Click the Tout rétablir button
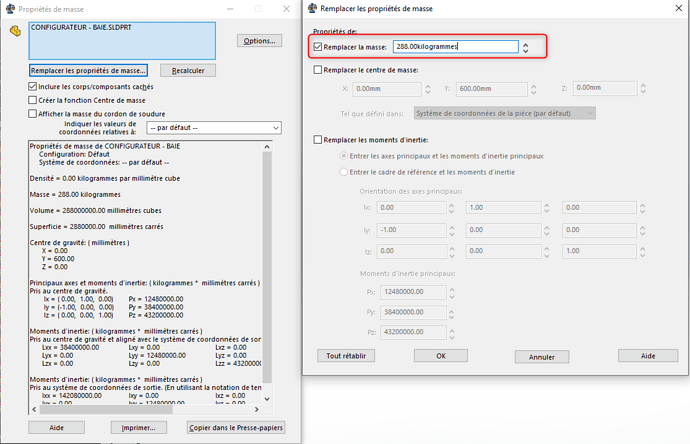 click(x=346, y=356)
